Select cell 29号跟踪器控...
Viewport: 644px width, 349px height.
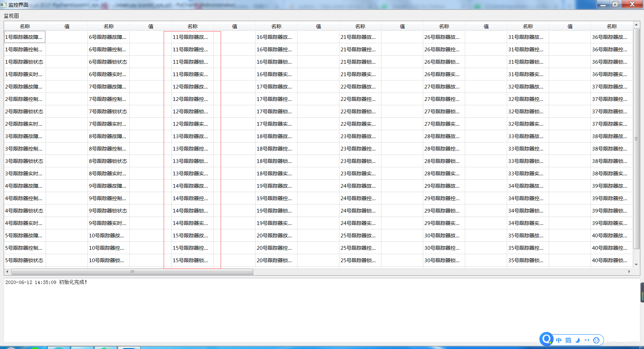point(444,198)
